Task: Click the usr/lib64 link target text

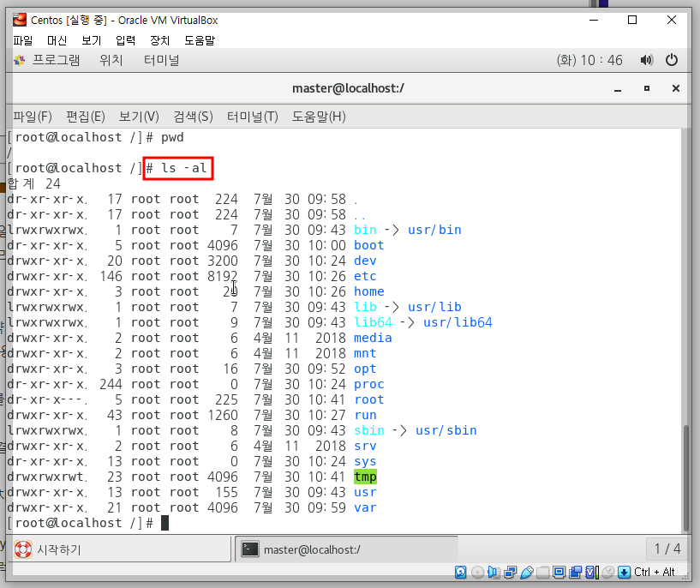Action: pos(458,322)
